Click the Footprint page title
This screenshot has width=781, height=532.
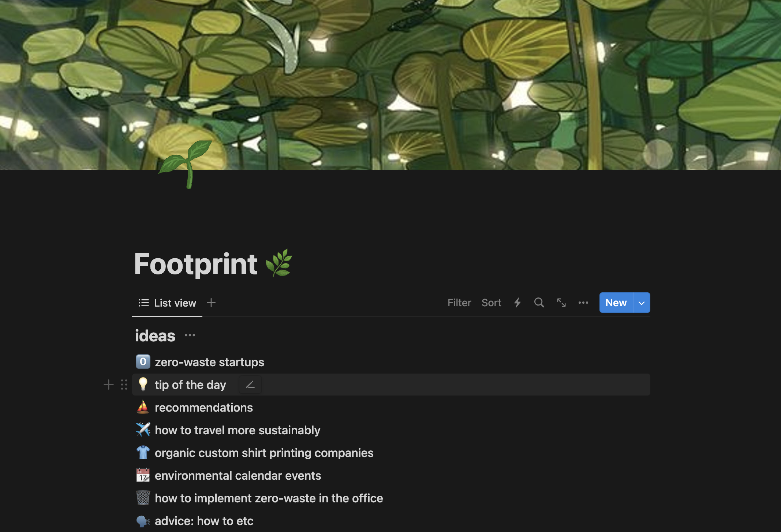196,264
